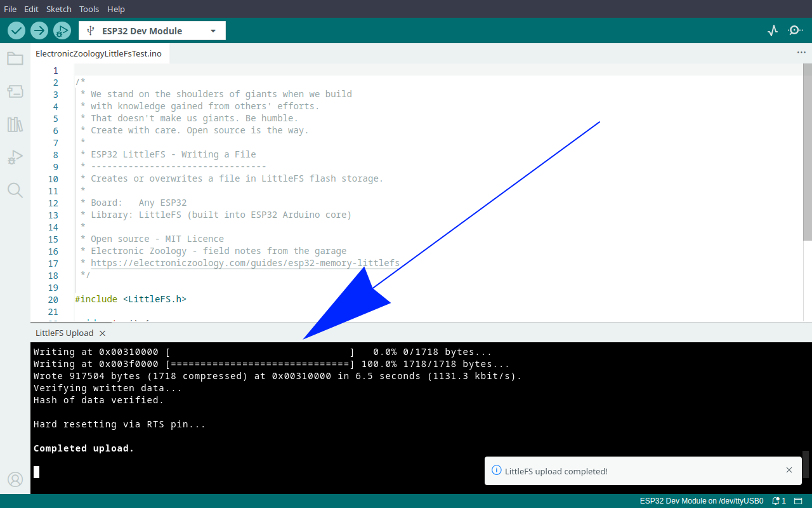Click 'Board: Any ESP32' comment line
This screenshot has height=508, width=812.
click(x=138, y=203)
